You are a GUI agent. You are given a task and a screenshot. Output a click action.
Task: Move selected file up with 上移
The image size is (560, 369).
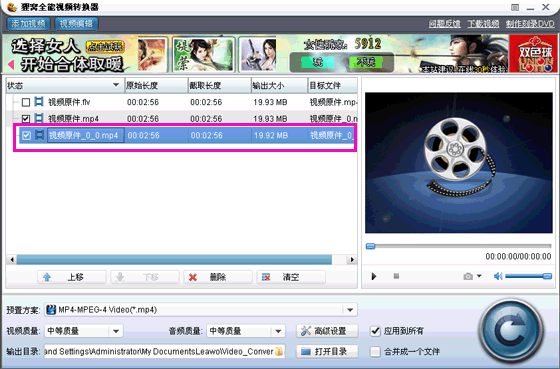point(72,277)
